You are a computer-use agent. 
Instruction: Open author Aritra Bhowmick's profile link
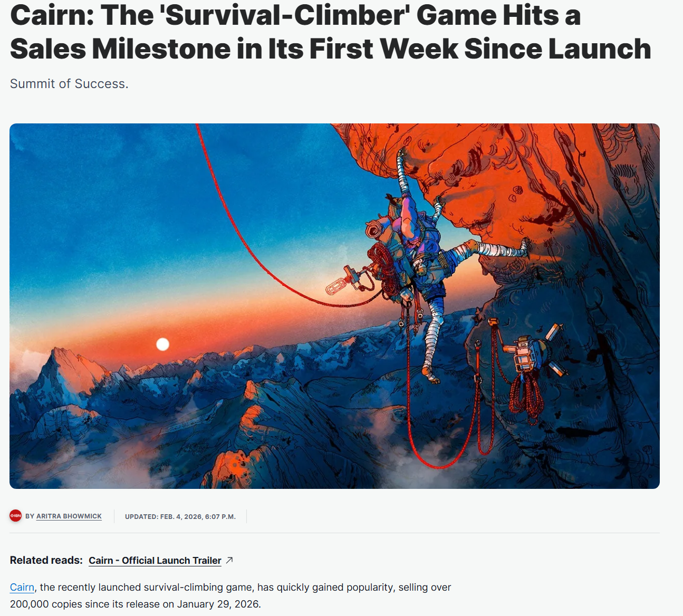point(69,516)
